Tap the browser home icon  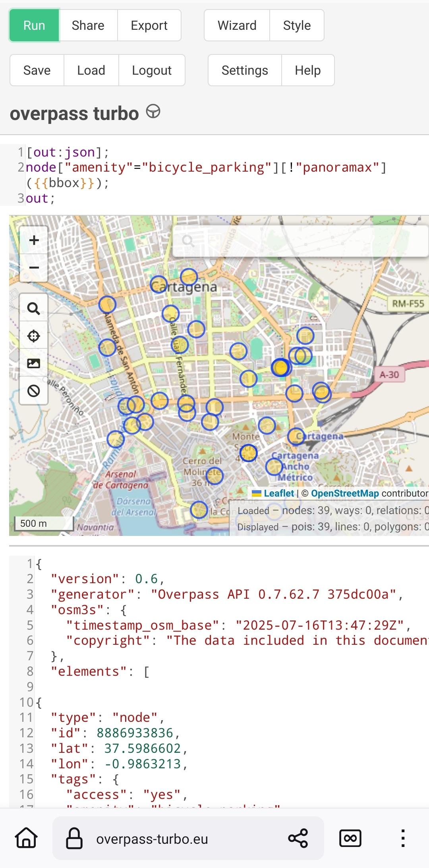coord(26,839)
